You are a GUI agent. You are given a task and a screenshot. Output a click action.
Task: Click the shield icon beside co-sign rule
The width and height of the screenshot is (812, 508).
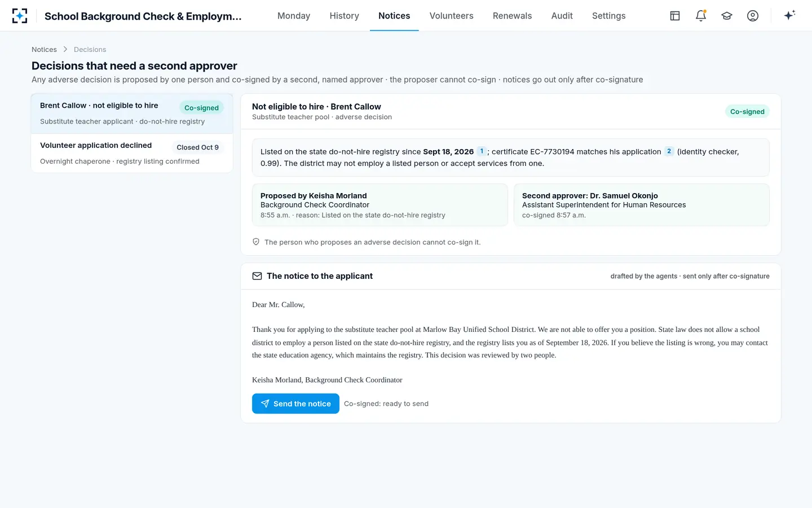pyautogui.click(x=256, y=242)
